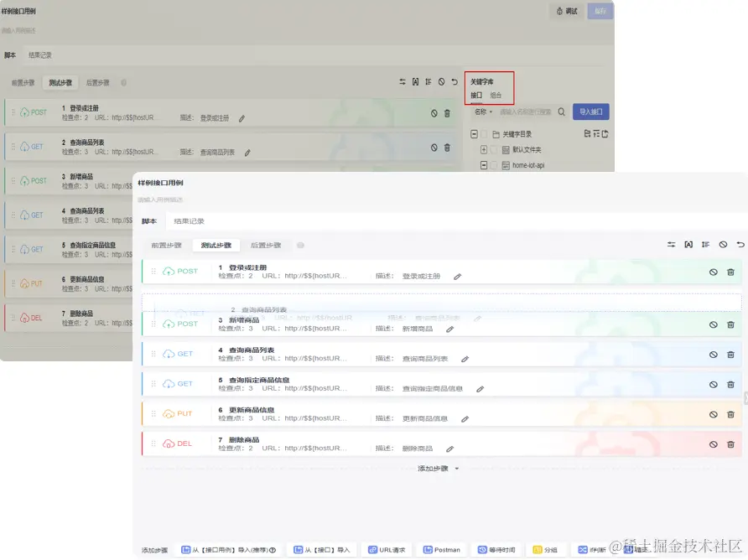The height and width of the screenshot is (560, 748).
Task: Click the bracketed-A icon in back window toolbar
Action: [x=415, y=82]
